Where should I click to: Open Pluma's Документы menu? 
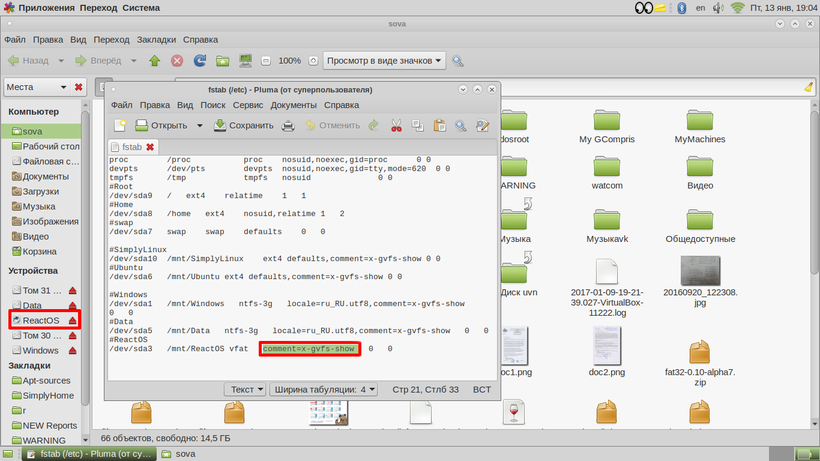coord(293,105)
